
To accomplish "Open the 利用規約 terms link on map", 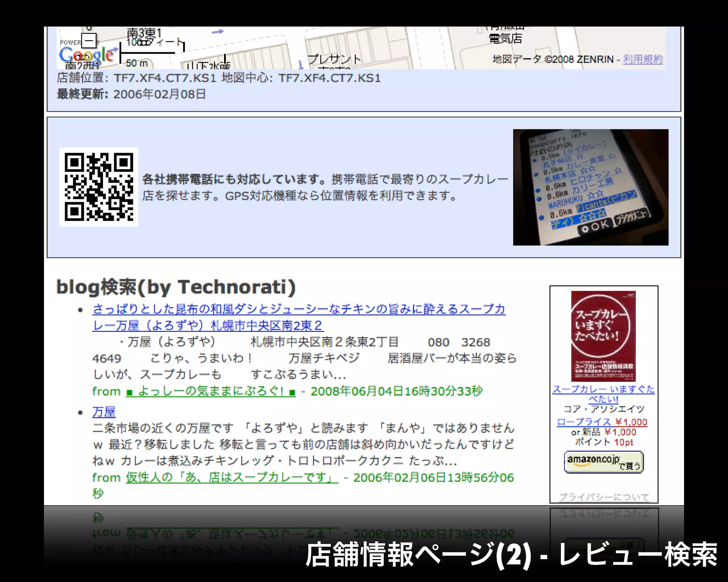I will click(x=643, y=59).
